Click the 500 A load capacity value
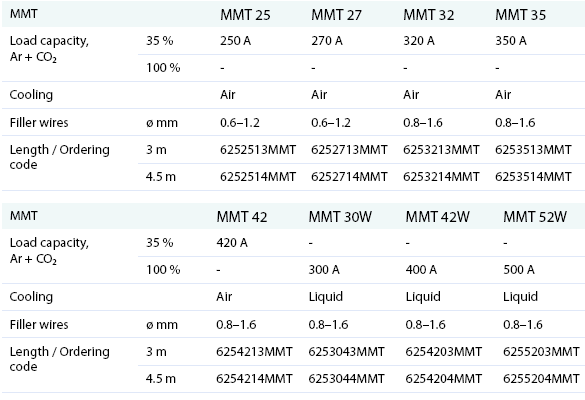The width and height of the screenshot is (585, 400). click(x=519, y=269)
